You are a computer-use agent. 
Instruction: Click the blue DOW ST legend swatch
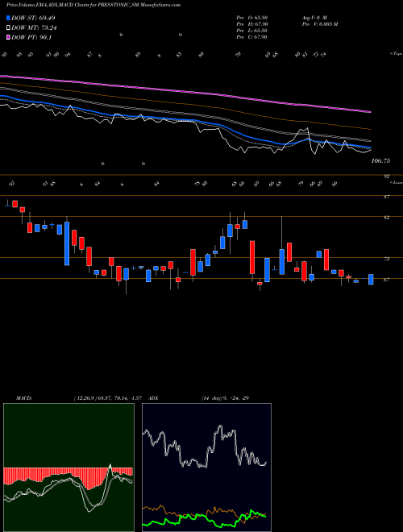(x=8, y=18)
